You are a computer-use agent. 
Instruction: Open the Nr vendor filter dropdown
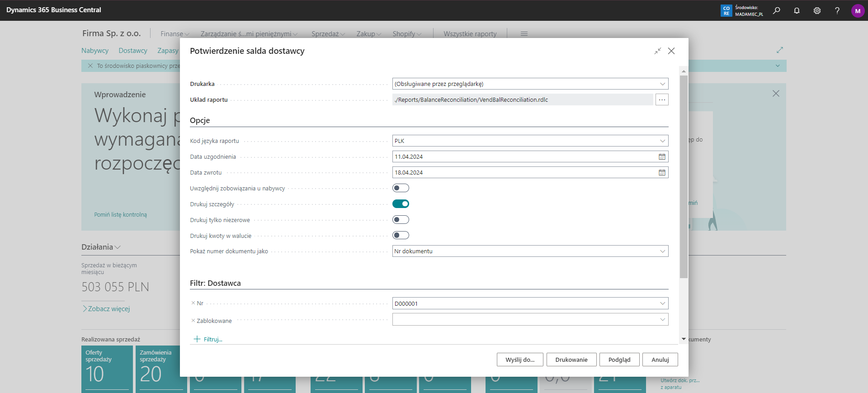[662, 303]
